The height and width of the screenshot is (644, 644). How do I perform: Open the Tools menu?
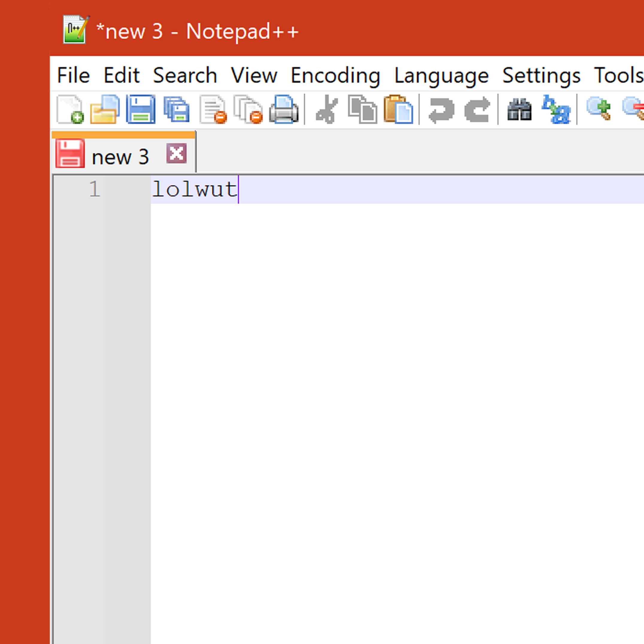[x=619, y=75]
